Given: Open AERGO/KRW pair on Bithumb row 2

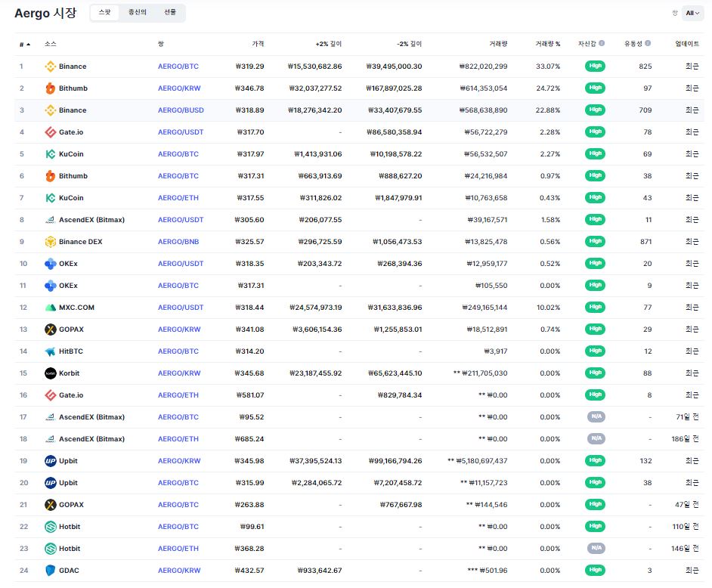Looking at the screenshot, I should pyautogui.click(x=179, y=88).
